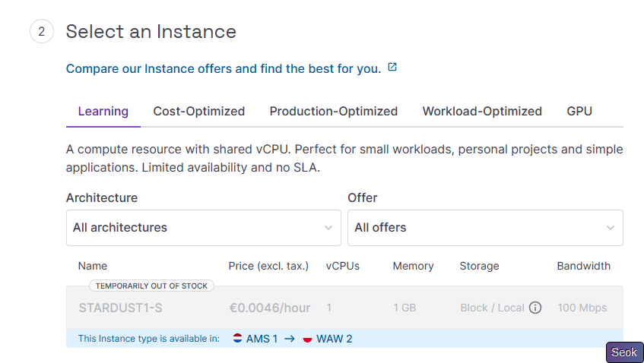Open the All architectures dropdown
The image size is (644, 363).
[x=203, y=228]
